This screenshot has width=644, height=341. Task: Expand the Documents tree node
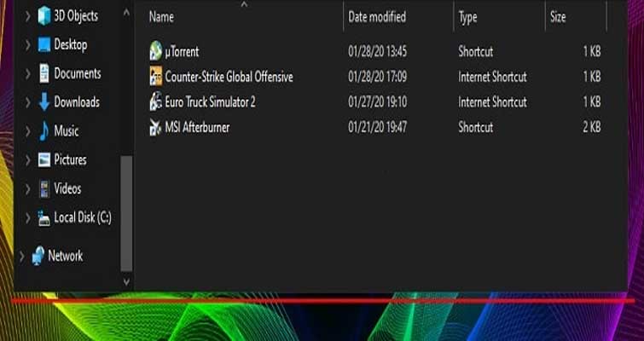pyautogui.click(x=27, y=74)
